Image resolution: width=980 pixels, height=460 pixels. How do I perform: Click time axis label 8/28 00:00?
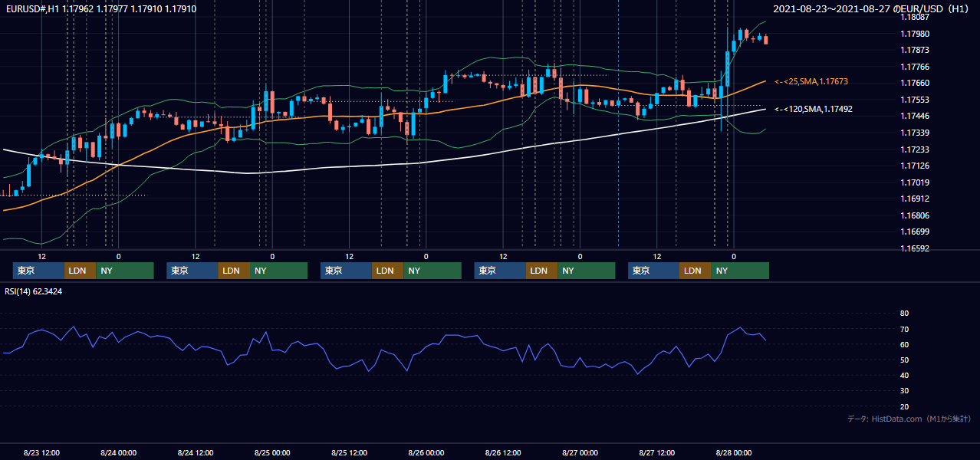point(734,452)
